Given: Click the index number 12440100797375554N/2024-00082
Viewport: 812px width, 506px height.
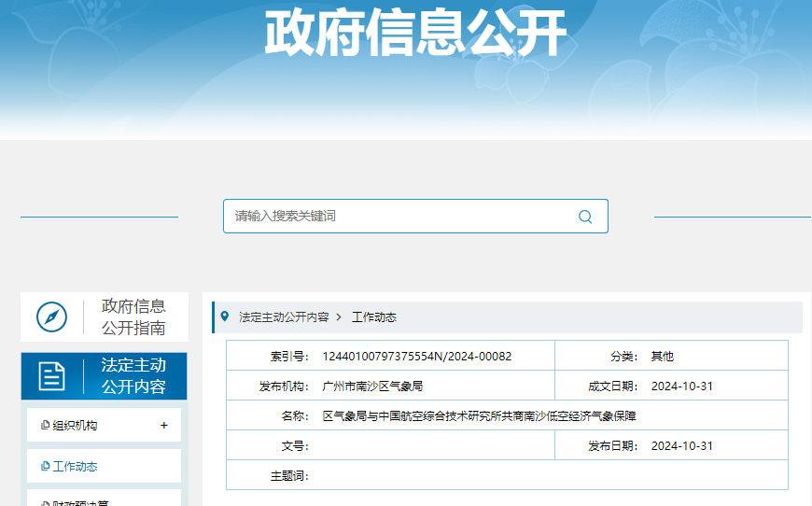Looking at the screenshot, I should point(416,357).
